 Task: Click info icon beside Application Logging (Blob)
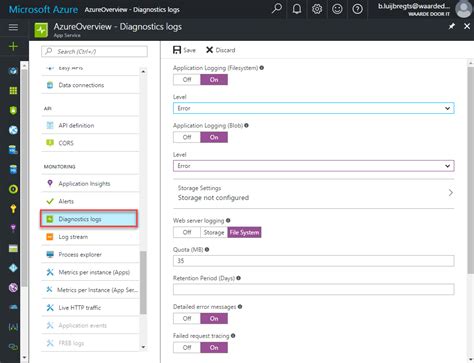click(246, 125)
